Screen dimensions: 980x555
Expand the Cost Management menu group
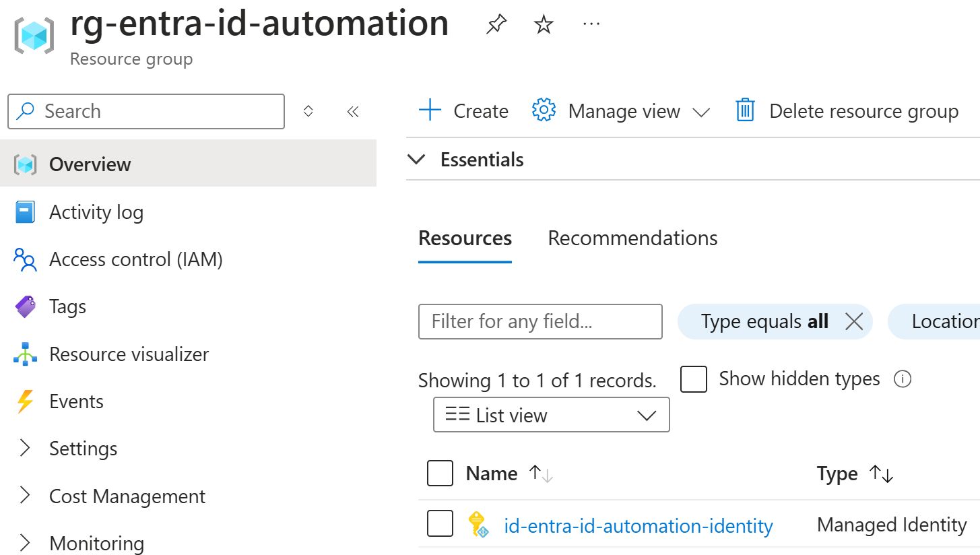pyautogui.click(x=25, y=496)
